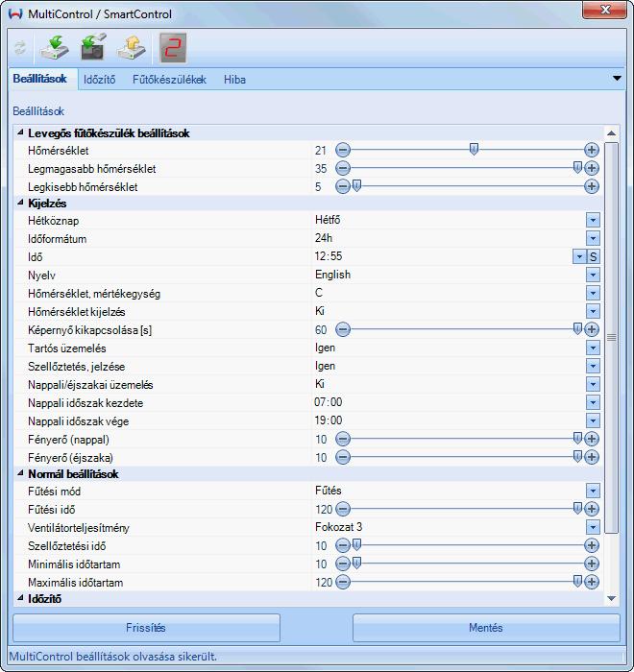
Task: Decrease Legkisebb hőmérséklet with the minus icon
Action: (343, 186)
